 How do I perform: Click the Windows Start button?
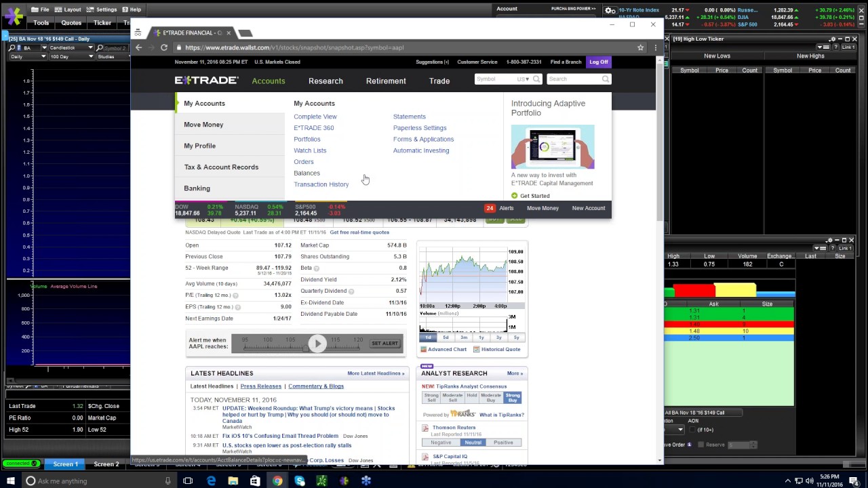point(10,481)
